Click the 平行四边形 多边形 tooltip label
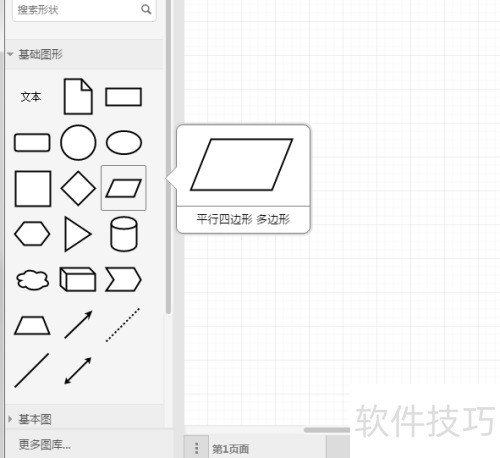This screenshot has width=500, height=458. 243,219
